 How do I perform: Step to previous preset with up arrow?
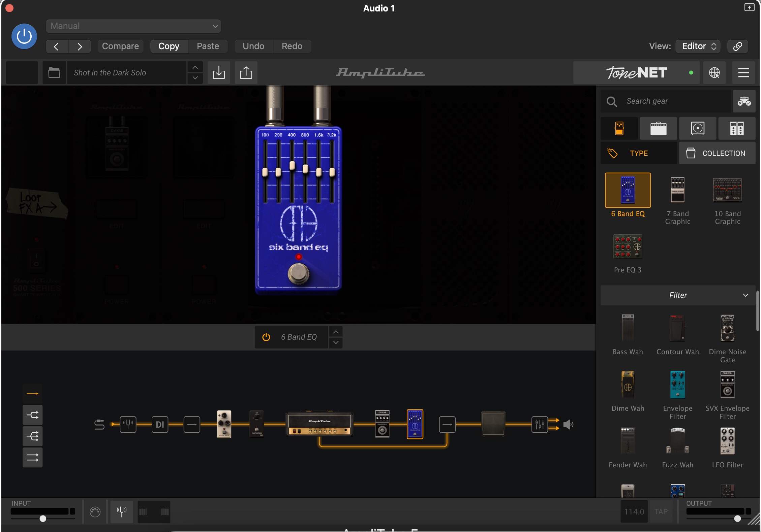pos(195,67)
